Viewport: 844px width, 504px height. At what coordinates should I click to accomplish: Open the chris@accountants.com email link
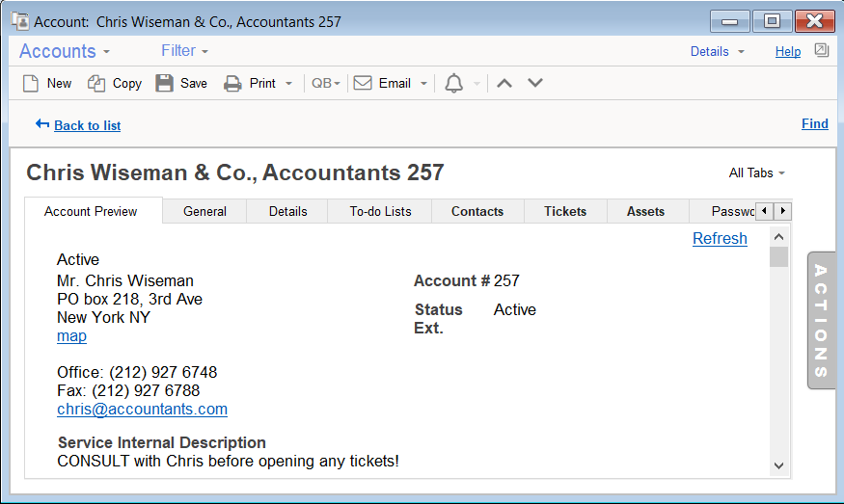[x=142, y=410]
